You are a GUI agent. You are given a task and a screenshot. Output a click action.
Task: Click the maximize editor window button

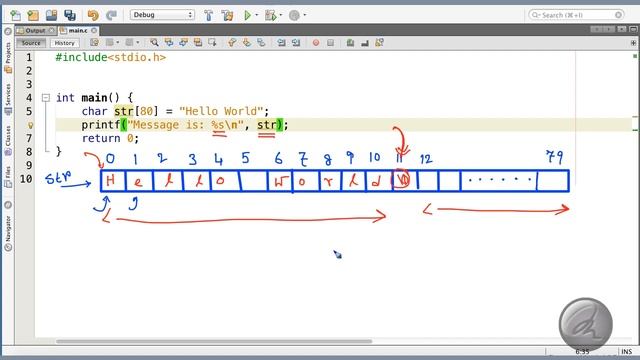[x=633, y=29]
